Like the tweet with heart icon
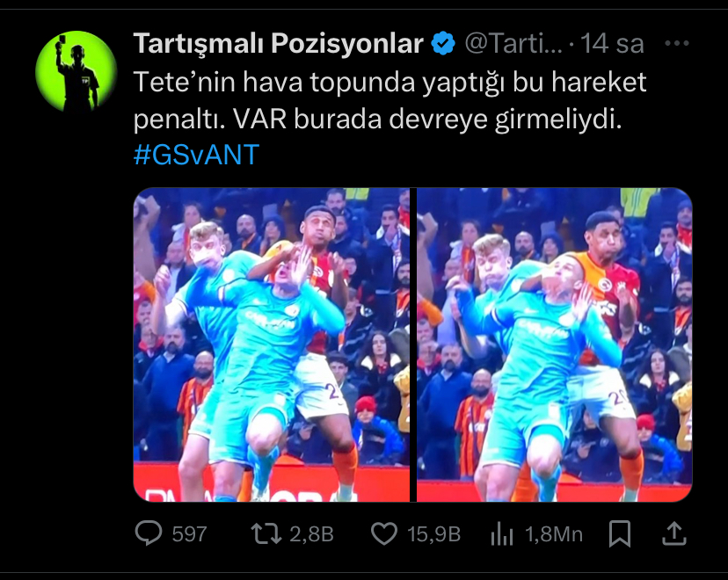This screenshot has height=580, width=728. pyautogui.click(x=384, y=533)
